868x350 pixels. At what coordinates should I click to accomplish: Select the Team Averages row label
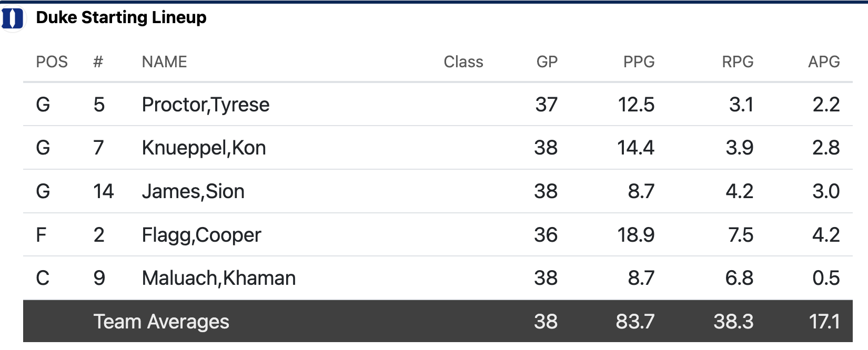point(161,322)
